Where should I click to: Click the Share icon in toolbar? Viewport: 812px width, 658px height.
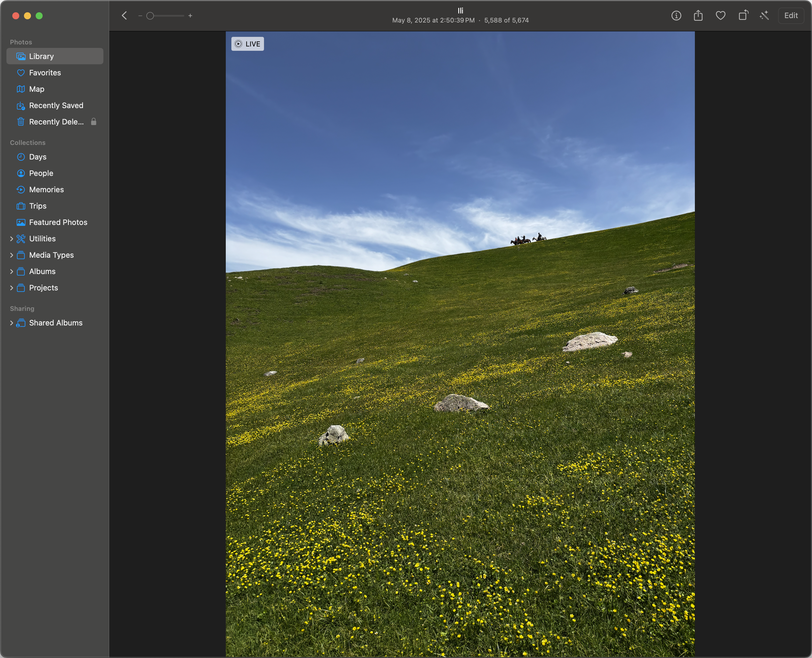coord(698,15)
